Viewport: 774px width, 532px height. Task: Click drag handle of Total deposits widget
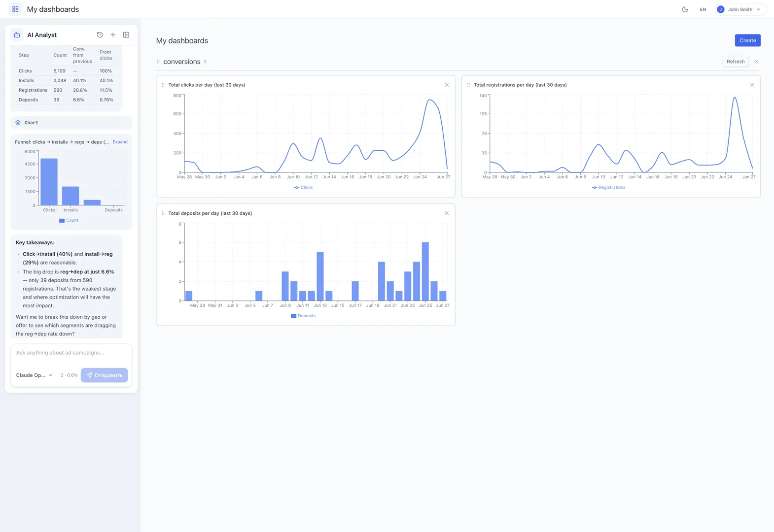pyautogui.click(x=163, y=213)
